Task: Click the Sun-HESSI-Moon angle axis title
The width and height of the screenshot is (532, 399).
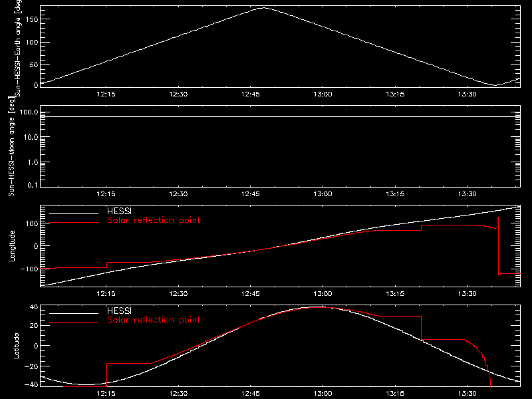Action: pyautogui.click(x=11, y=146)
